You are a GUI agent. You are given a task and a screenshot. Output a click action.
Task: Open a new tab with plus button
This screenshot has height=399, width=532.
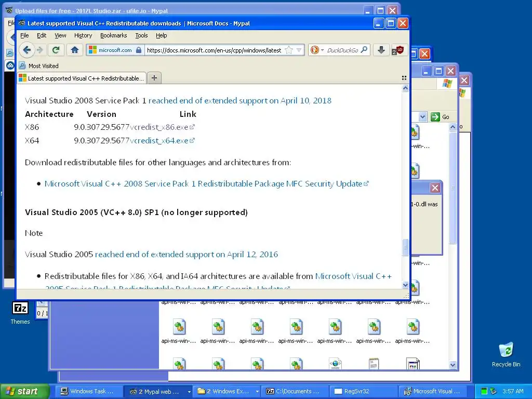154,78
